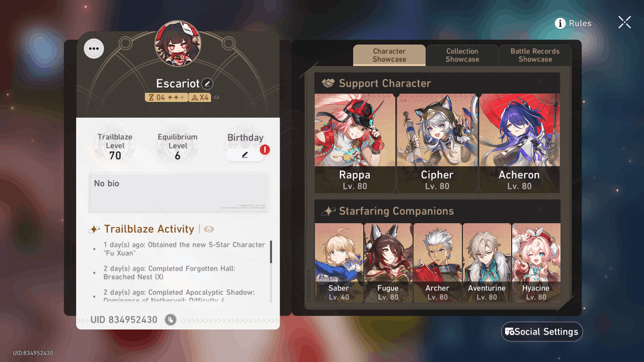Open Rules info icon
This screenshot has height=362, width=644.
click(x=560, y=23)
